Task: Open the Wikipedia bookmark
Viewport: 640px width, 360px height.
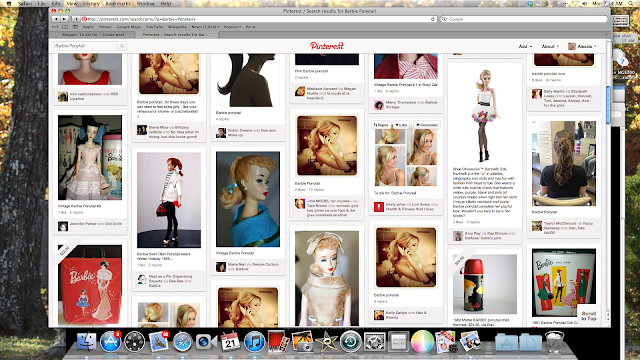Action: [x=177, y=27]
